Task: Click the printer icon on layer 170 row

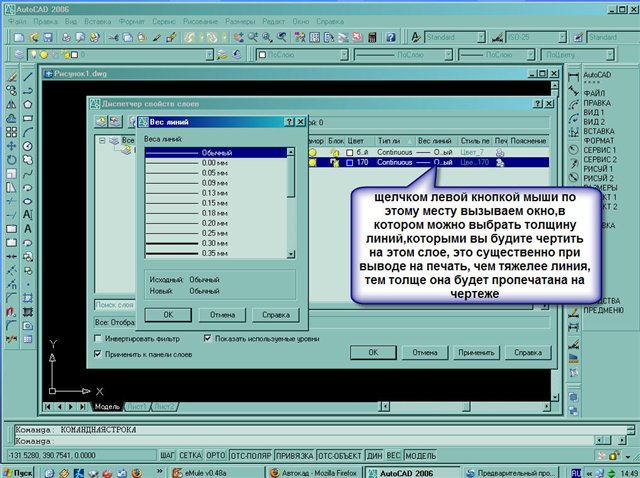Action: [x=499, y=161]
